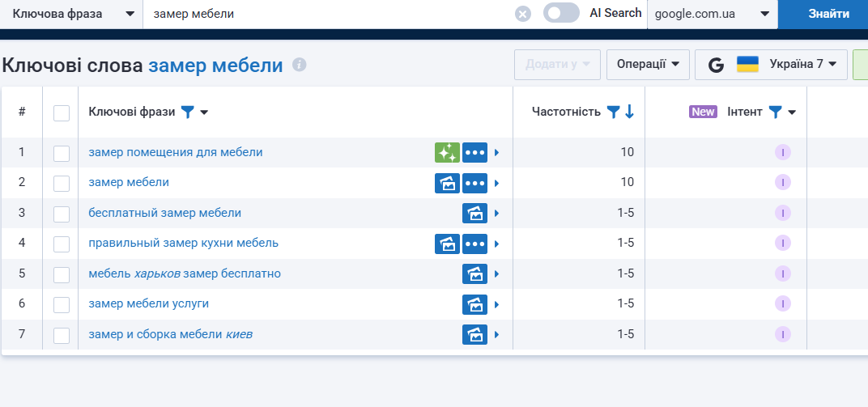The image size is (868, 407).
Task: Tick the checkbox for 'замер мебели услуги'
Action: point(62,304)
